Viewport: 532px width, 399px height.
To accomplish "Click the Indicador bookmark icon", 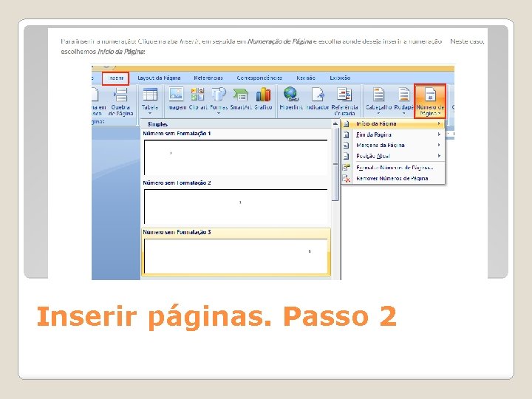I will pyautogui.click(x=318, y=95).
